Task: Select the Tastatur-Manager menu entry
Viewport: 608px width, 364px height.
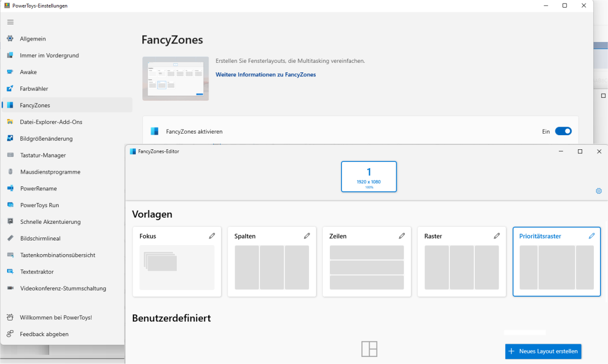Action: point(64,155)
